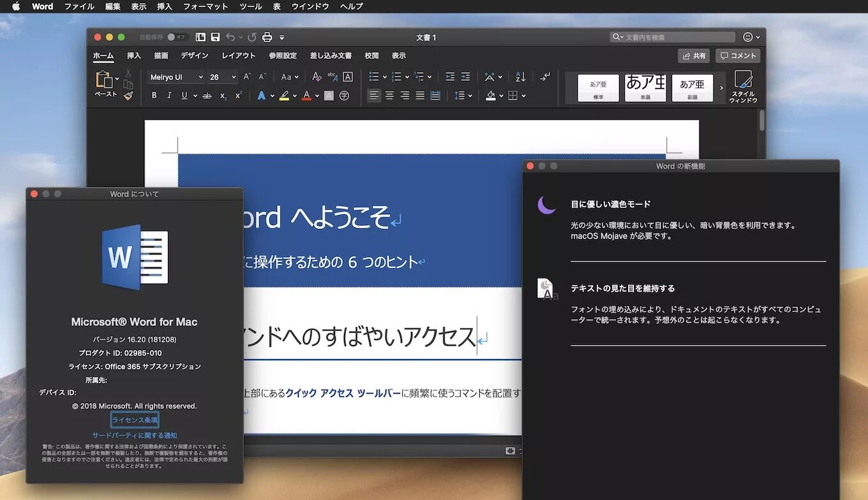
Task: Click the Clear Formatting eraser icon
Action: point(317,77)
